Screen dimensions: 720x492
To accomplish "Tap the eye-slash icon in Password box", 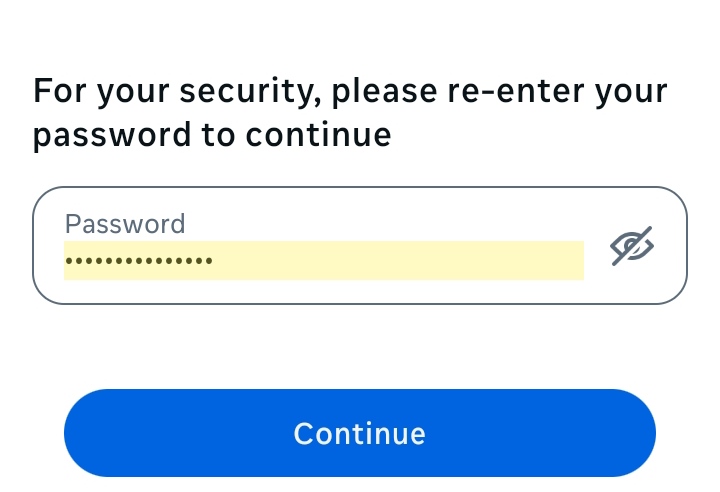I will (632, 246).
